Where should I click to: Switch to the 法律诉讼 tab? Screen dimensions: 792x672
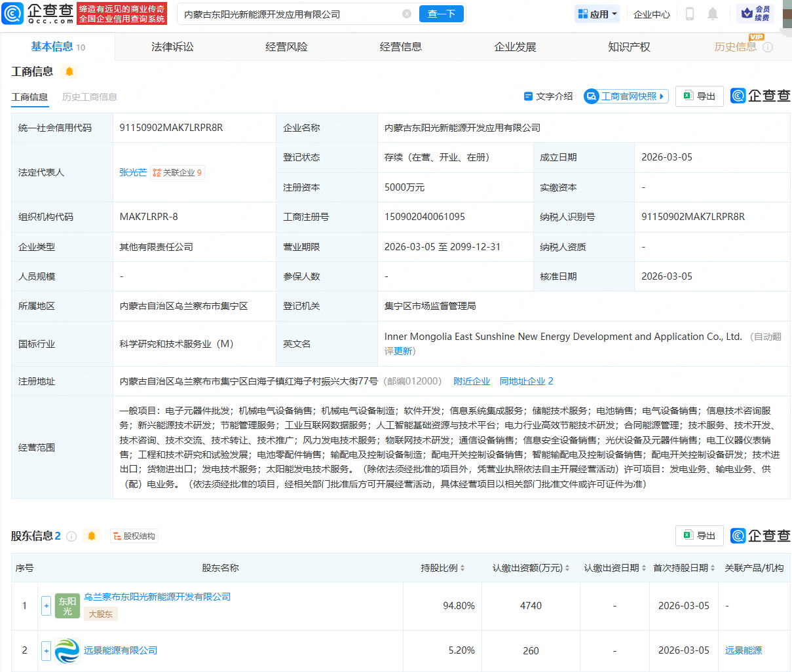point(173,46)
